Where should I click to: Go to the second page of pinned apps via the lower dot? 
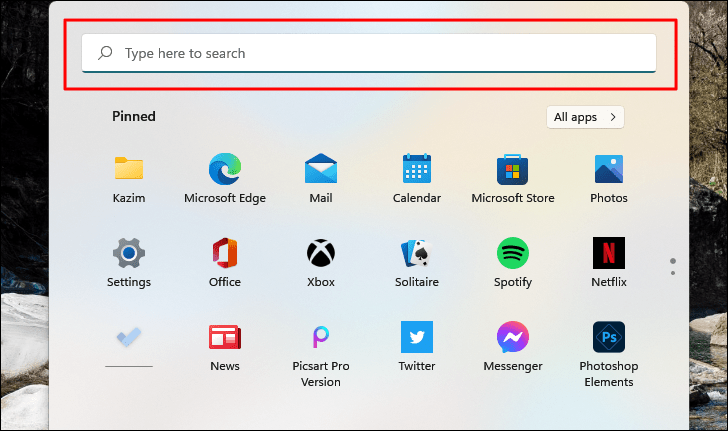coord(673,273)
